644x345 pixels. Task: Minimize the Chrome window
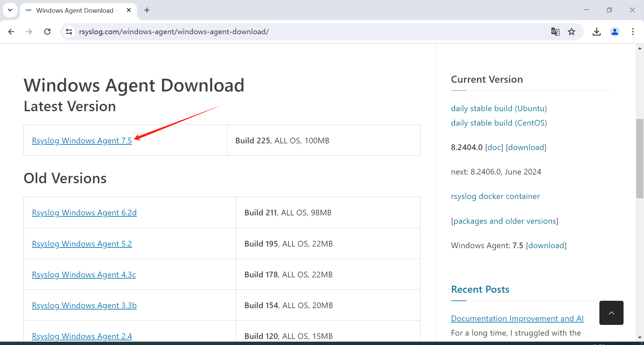(586, 10)
